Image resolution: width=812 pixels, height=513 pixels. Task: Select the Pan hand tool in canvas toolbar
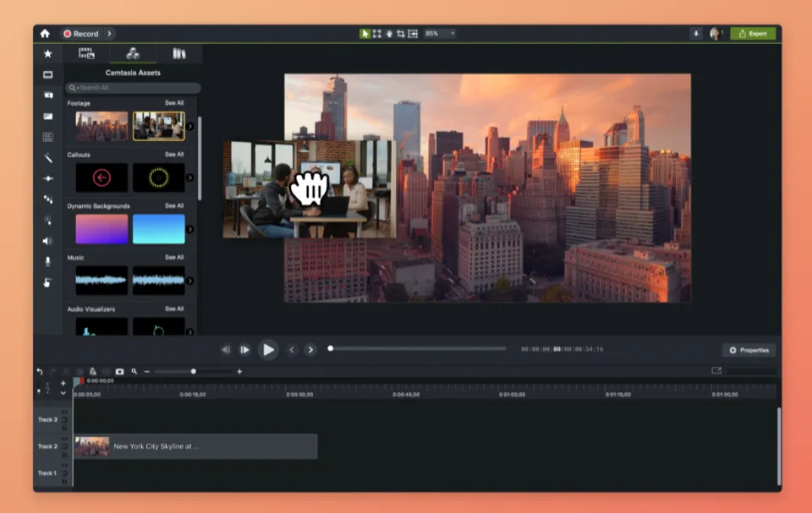pyautogui.click(x=389, y=34)
